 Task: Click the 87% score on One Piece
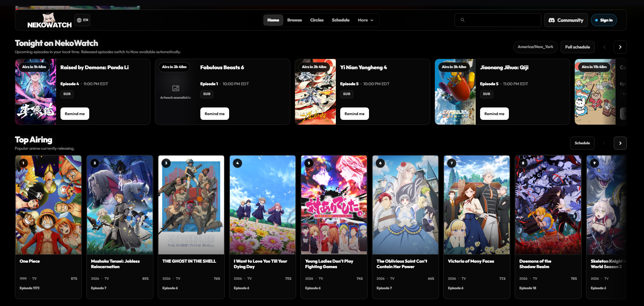coord(74,279)
